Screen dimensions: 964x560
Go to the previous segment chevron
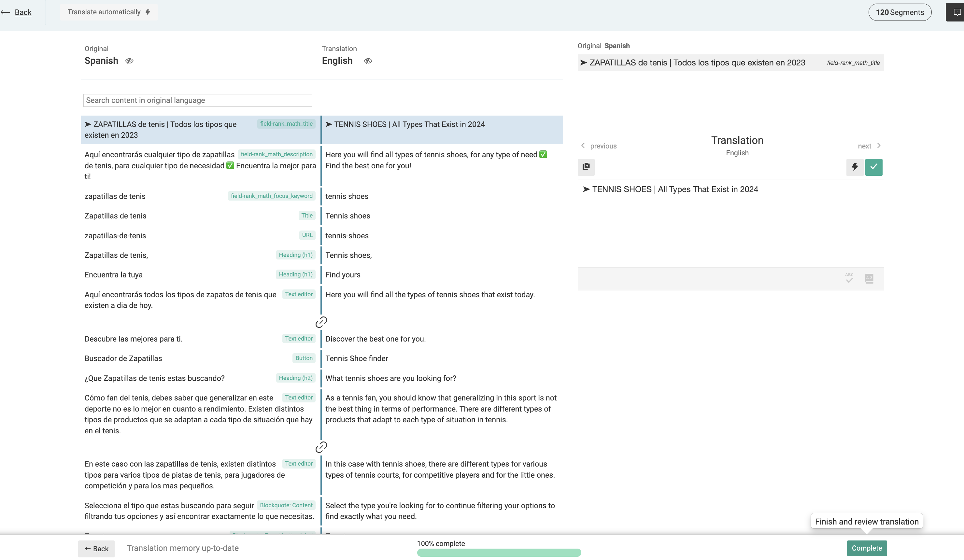click(583, 146)
